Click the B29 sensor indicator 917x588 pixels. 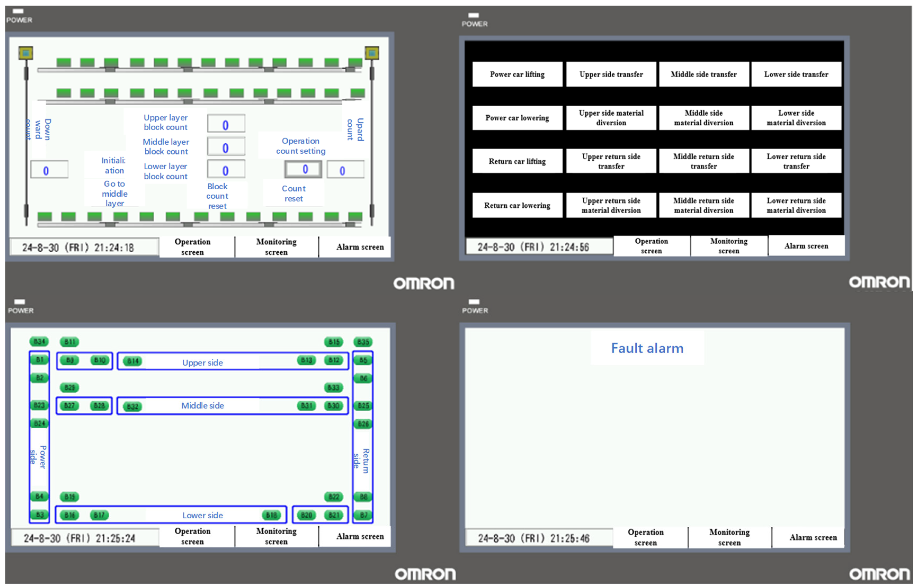coord(69,388)
